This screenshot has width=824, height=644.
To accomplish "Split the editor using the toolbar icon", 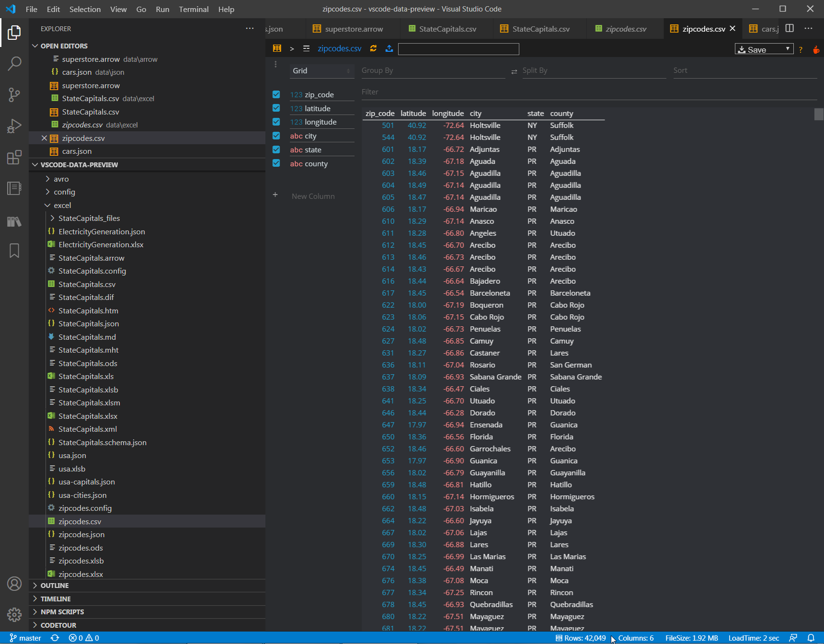I will coord(789,28).
